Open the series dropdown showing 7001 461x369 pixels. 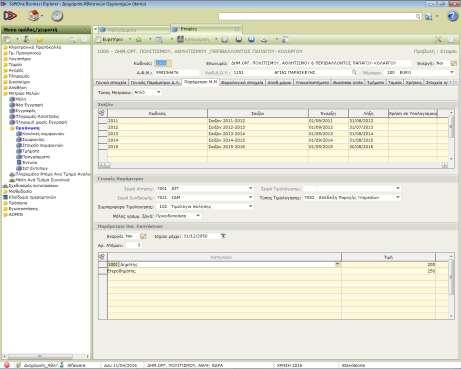[x=250, y=188]
